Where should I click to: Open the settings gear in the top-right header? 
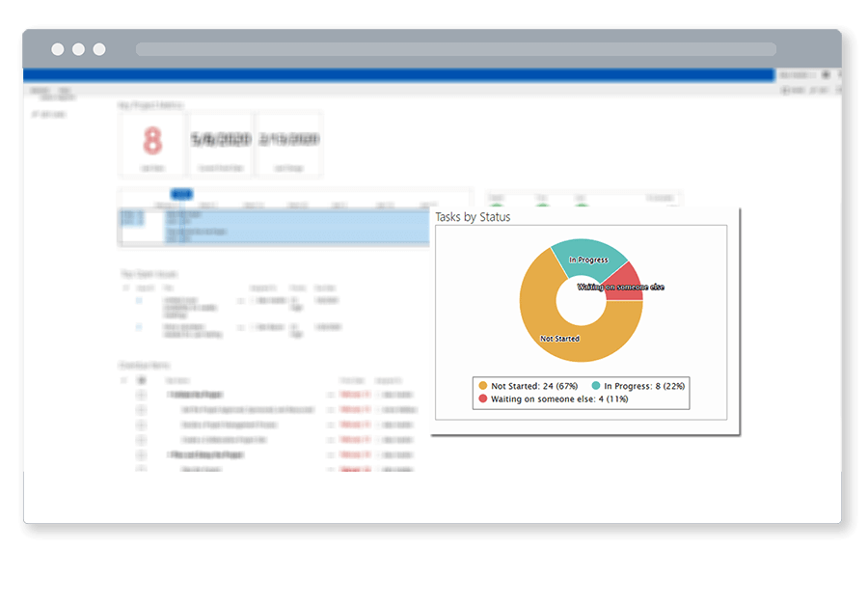tap(826, 75)
